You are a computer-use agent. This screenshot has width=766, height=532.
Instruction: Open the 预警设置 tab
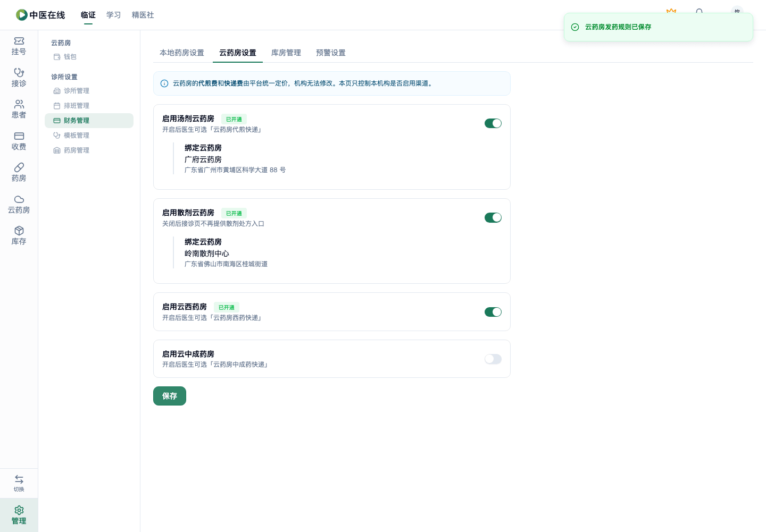pos(331,53)
